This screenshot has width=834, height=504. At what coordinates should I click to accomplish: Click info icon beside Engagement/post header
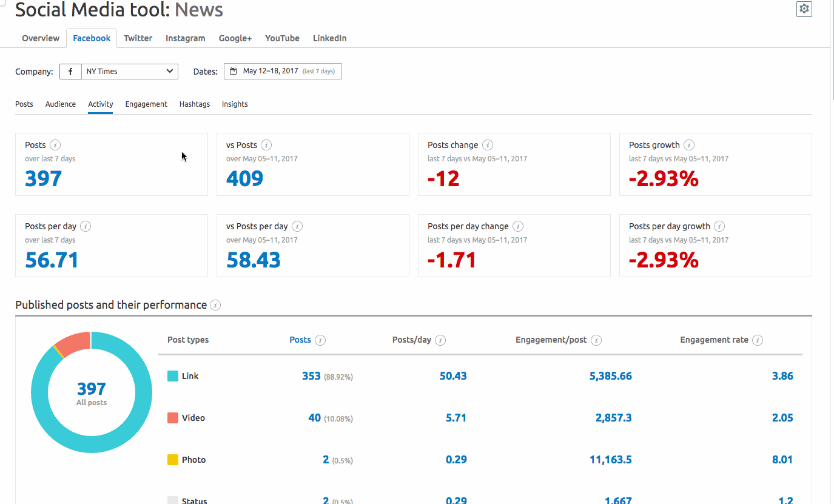pyautogui.click(x=596, y=340)
